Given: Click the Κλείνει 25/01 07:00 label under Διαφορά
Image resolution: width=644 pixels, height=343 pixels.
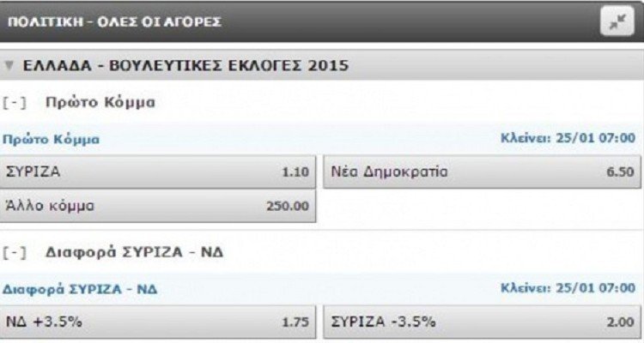Looking at the screenshot, I should pos(568,288).
